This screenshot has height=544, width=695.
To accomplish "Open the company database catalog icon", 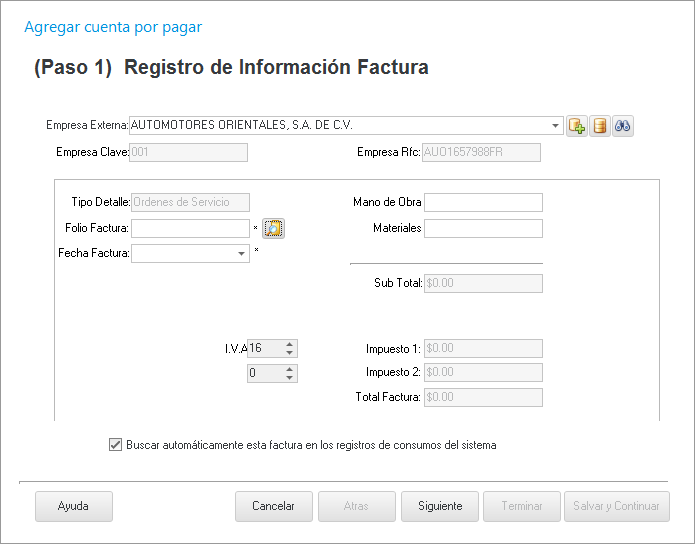I will pyautogui.click(x=600, y=126).
